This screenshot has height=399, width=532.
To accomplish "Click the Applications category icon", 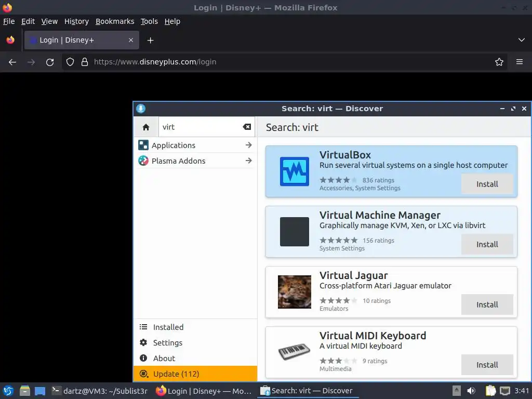I will point(143,145).
